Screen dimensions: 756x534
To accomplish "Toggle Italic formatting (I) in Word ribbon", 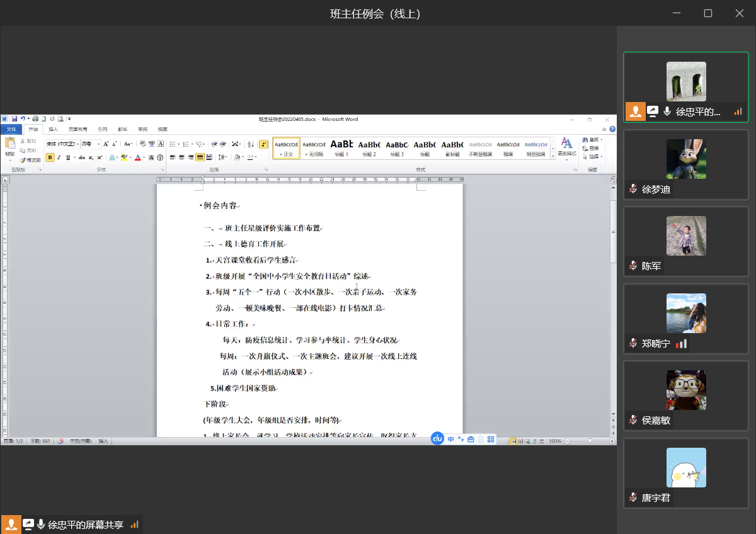I will 59,157.
